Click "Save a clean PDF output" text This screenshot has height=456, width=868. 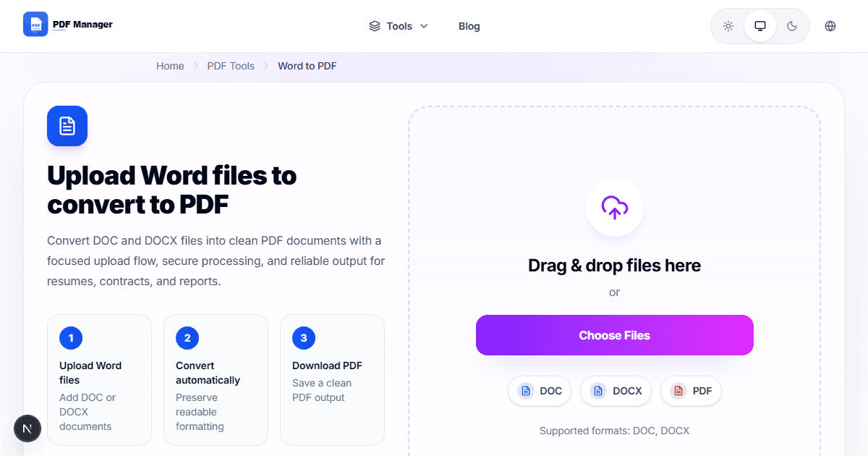tap(322, 390)
